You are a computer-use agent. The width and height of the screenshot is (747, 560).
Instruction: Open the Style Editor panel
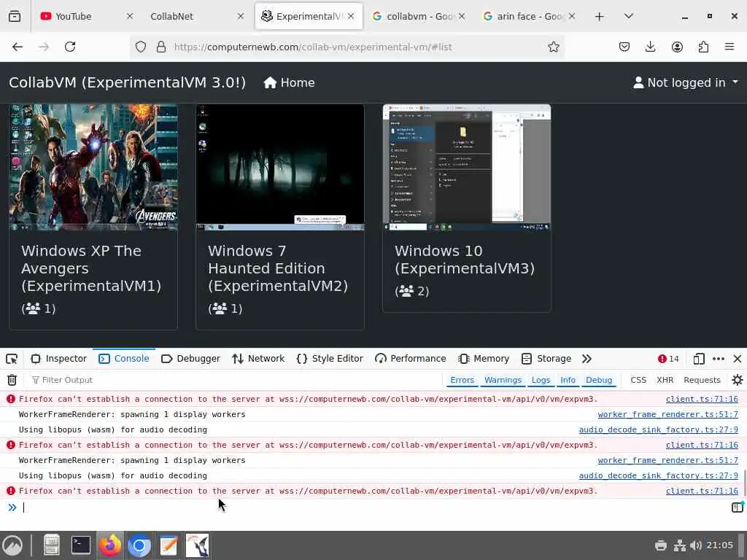point(330,359)
